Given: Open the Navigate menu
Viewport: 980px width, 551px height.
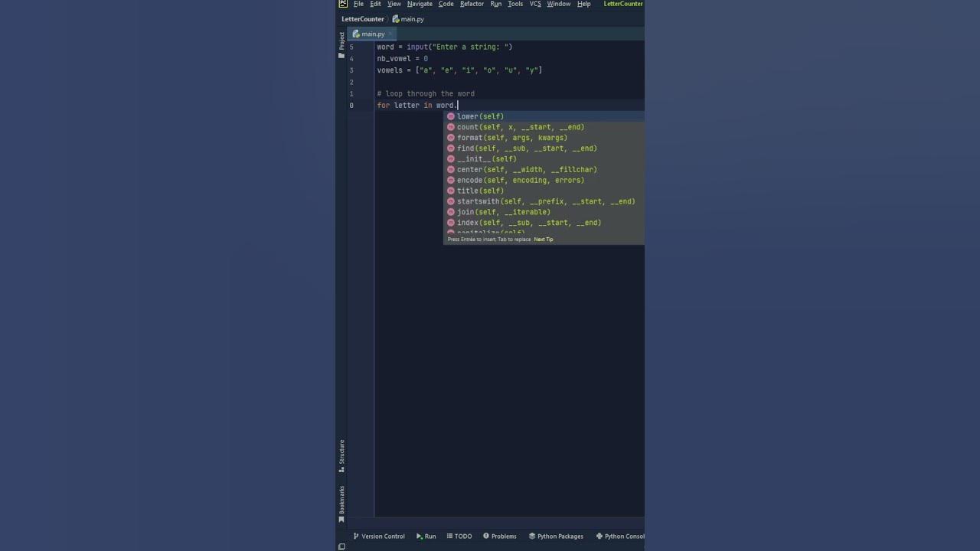Looking at the screenshot, I should 420,4.
